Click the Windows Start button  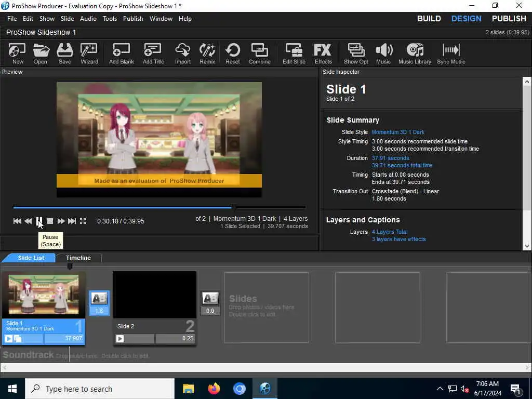click(12, 389)
